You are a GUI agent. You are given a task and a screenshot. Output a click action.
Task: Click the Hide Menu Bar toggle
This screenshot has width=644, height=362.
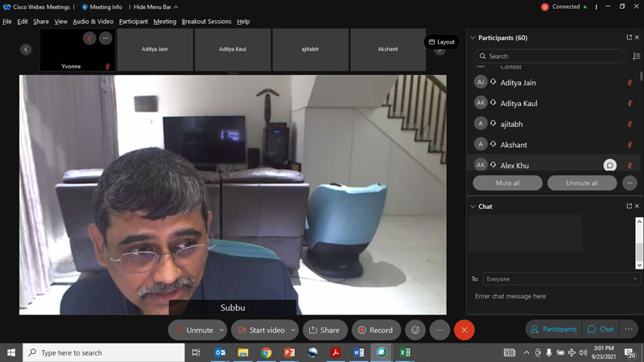click(x=155, y=7)
